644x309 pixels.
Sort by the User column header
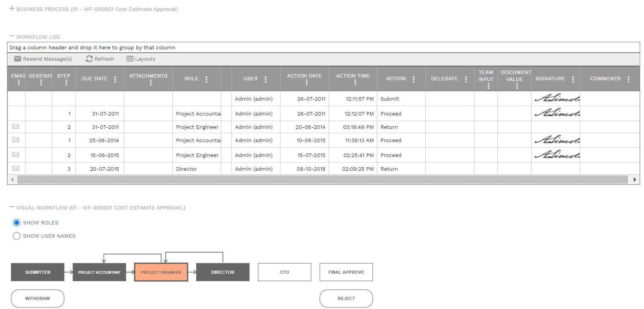coord(250,79)
